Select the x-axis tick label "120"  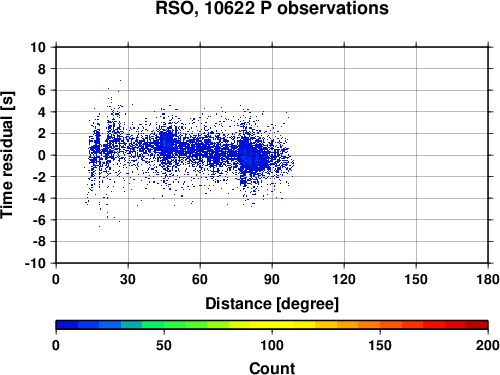344,279
